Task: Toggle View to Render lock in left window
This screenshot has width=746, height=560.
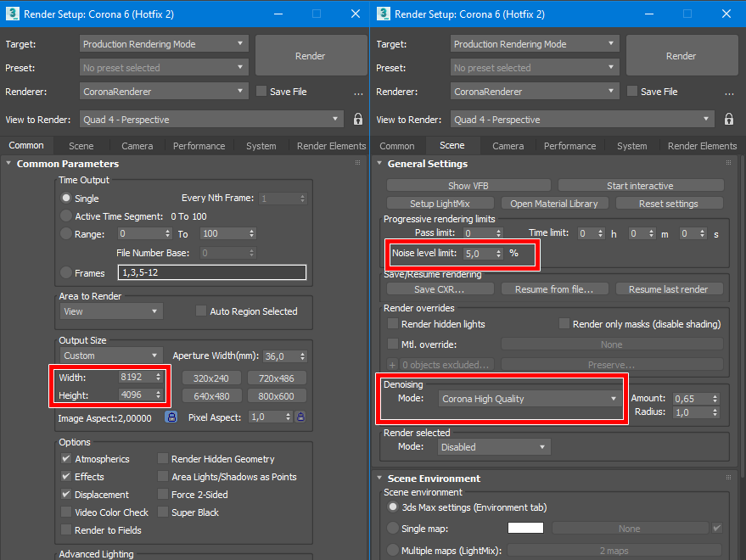Action: (358, 119)
